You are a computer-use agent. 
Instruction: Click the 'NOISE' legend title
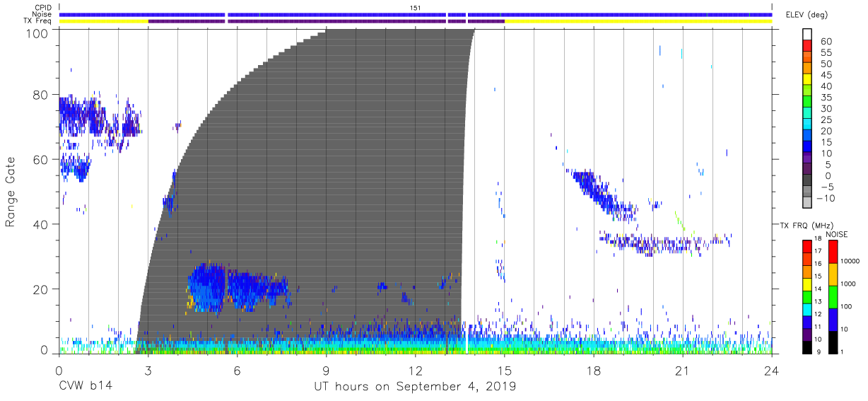click(838, 234)
